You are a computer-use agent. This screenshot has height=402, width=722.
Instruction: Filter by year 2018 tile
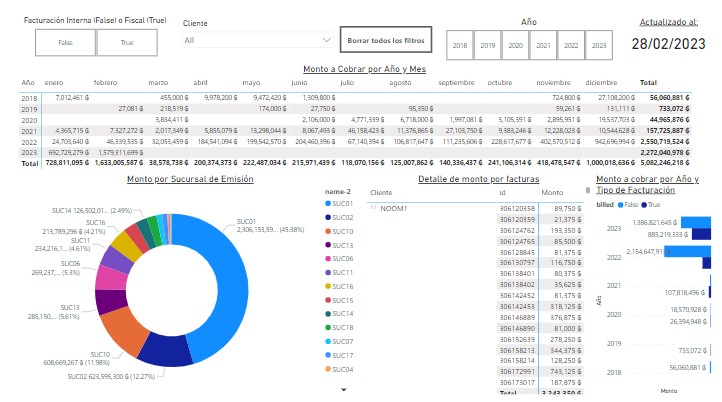click(x=460, y=45)
